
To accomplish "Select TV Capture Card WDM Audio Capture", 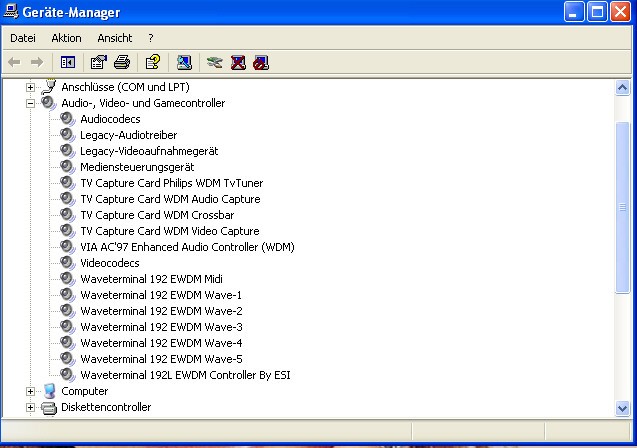I will [x=170, y=199].
